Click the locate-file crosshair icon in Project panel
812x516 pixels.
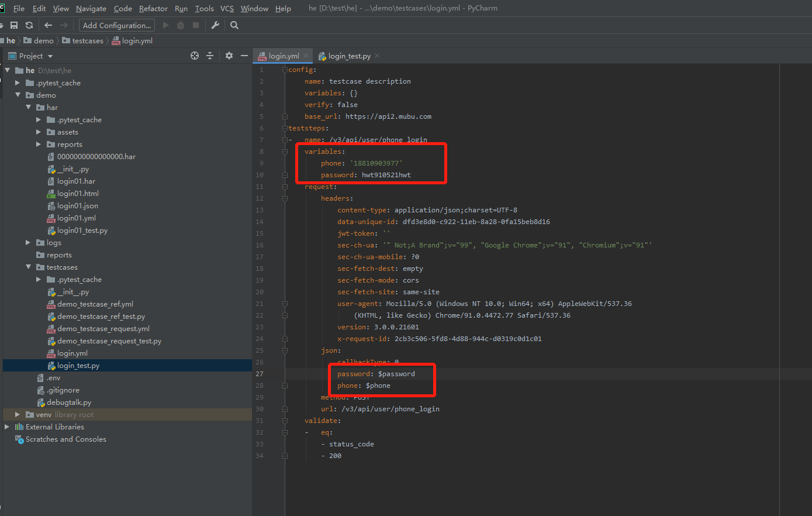(195, 56)
